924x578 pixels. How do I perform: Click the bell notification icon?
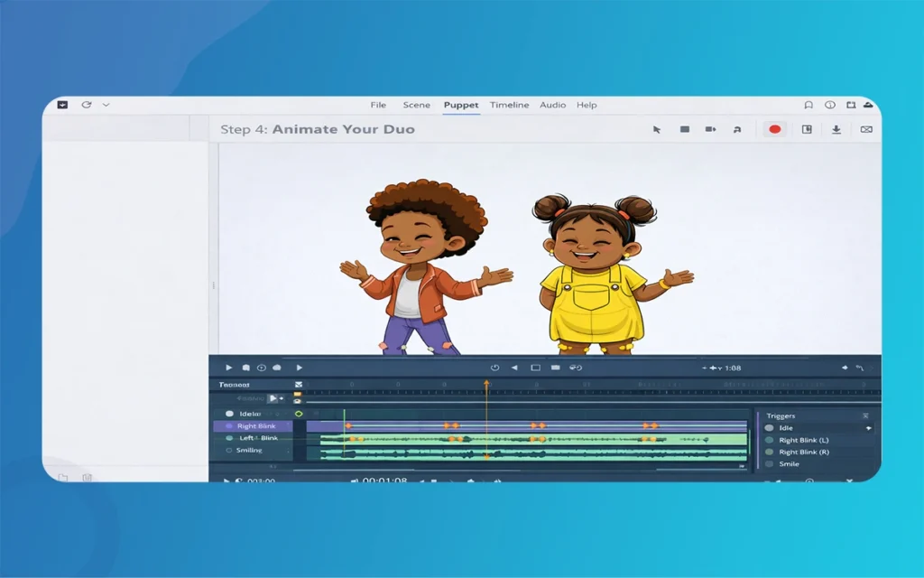coord(808,105)
